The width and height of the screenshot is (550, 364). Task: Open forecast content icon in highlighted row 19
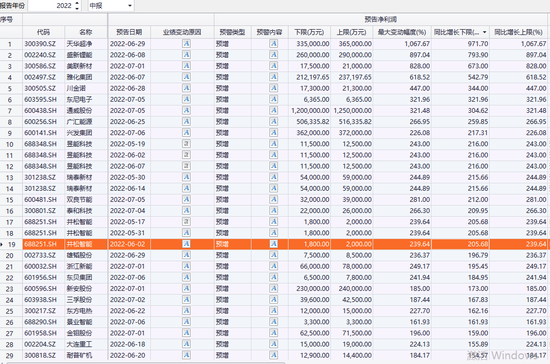coord(273,244)
